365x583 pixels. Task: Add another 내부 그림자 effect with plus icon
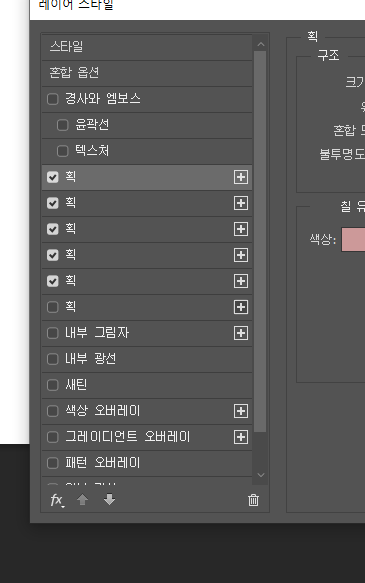[x=241, y=333]
